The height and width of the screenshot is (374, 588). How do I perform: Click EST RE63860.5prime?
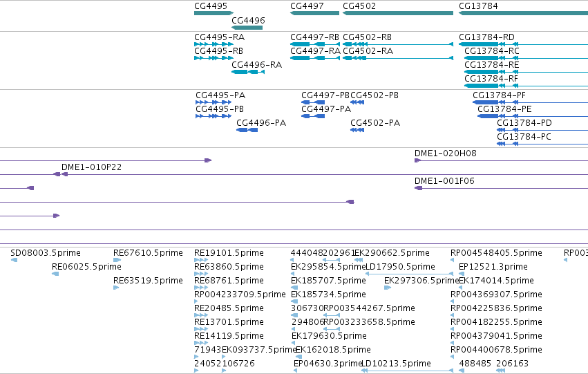pyautogui.click(x=229, y=267)
